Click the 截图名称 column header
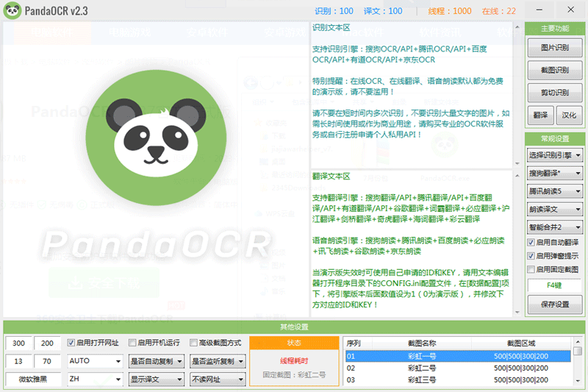Image resolution: width=588 pixels, height=392 pixels. 422,343
